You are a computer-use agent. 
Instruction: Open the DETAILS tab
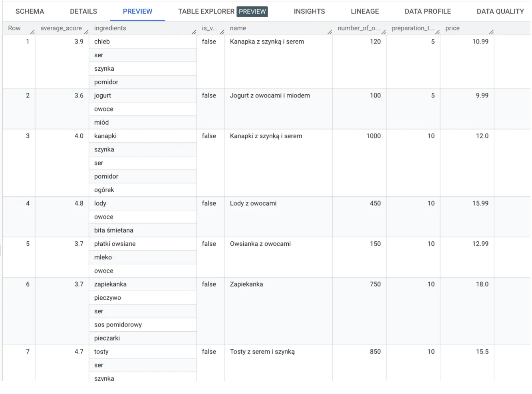(x=83, y=12)
